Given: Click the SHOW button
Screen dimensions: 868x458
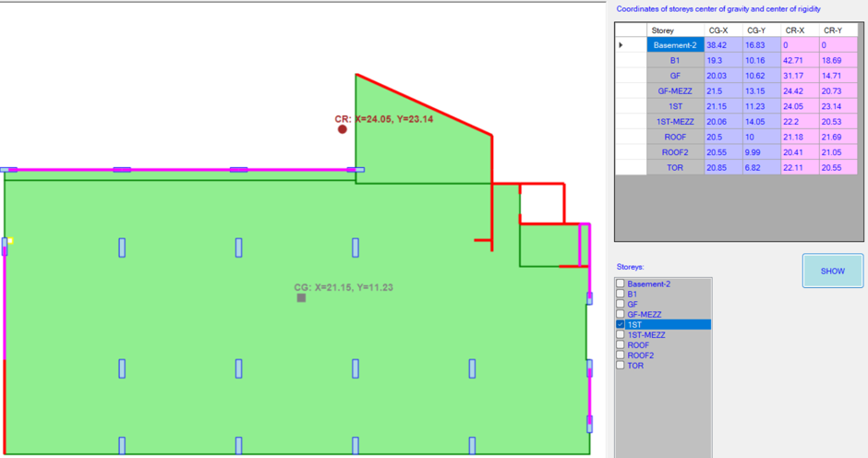Looking at the screenshot, I should [833, 271].
